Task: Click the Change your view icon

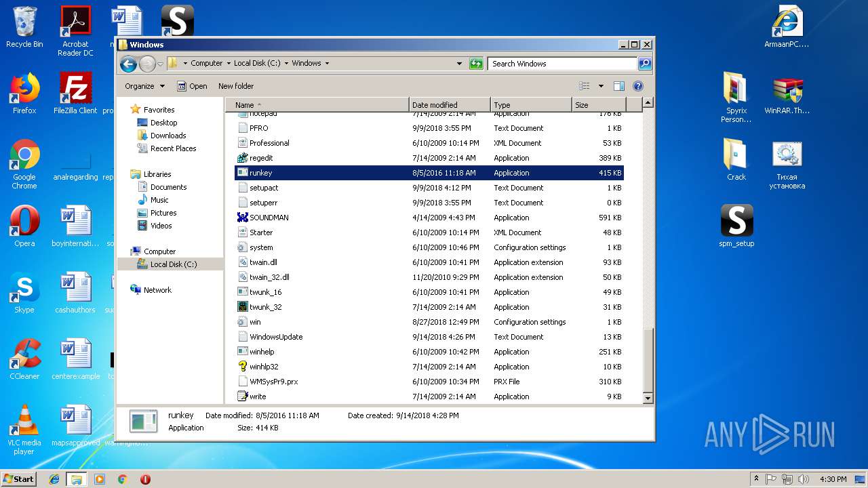Action: (584, 86)
